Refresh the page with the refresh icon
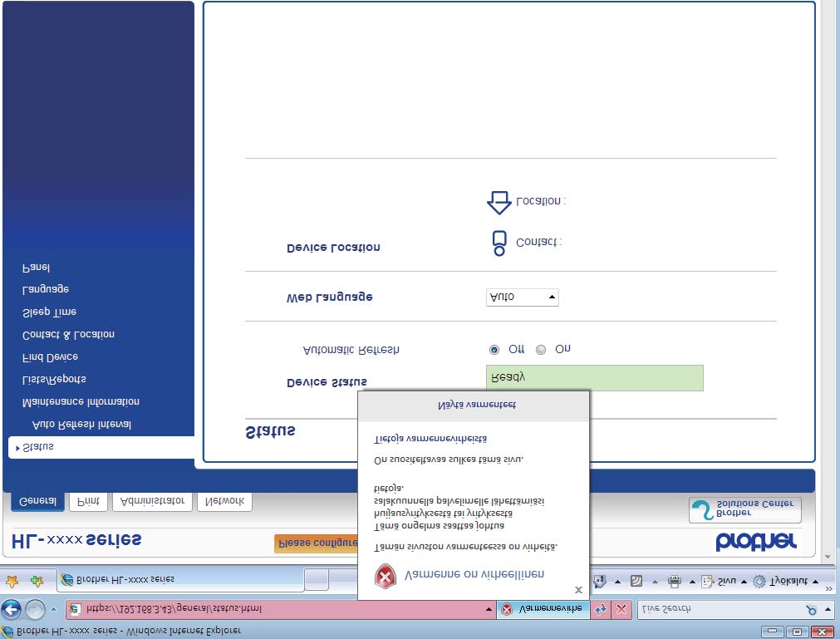 tap(601, 610)
